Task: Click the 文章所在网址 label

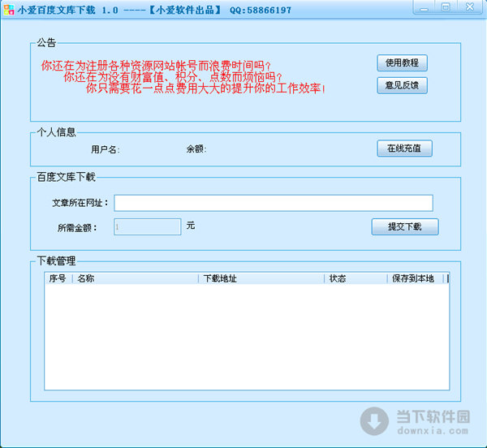Action: [80, 203]
